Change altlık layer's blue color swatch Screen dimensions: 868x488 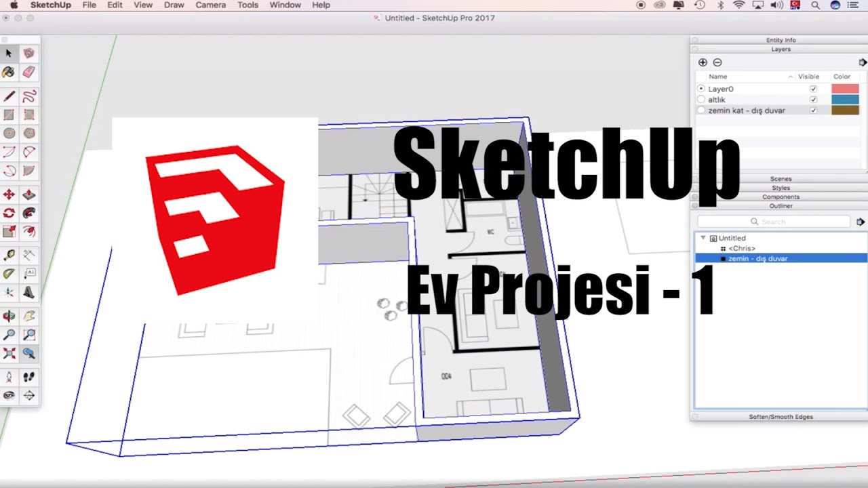(x=845, y=100)
